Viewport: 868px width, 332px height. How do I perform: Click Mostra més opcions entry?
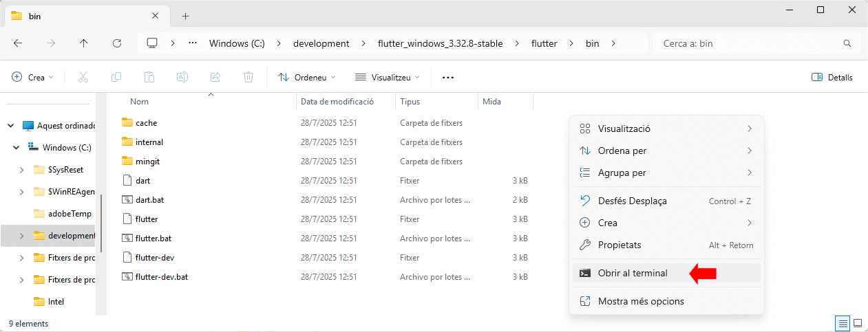pos(640,301)
